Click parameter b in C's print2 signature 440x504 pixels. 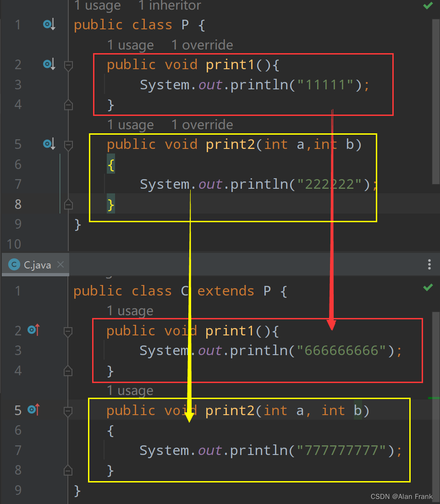(357, 411)
